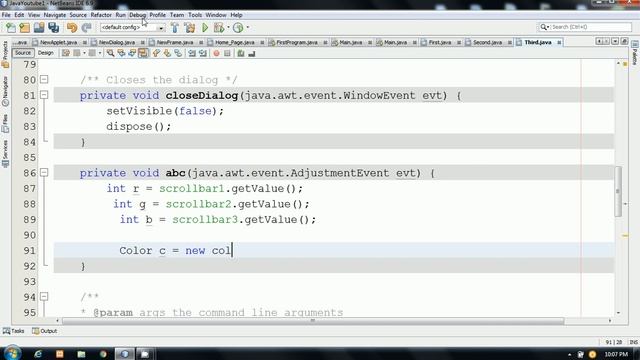Collapse code fold at line 80

(44, 80)
